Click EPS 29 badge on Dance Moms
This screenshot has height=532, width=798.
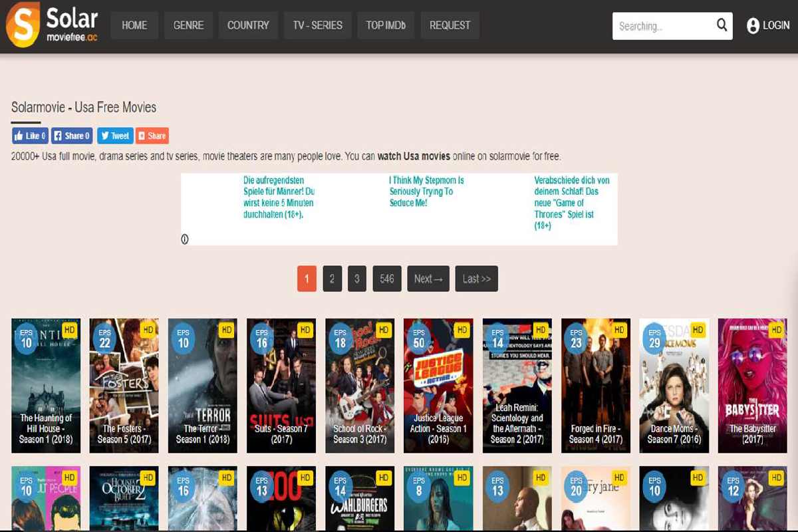pyautogui.click(x=654, y=338)
